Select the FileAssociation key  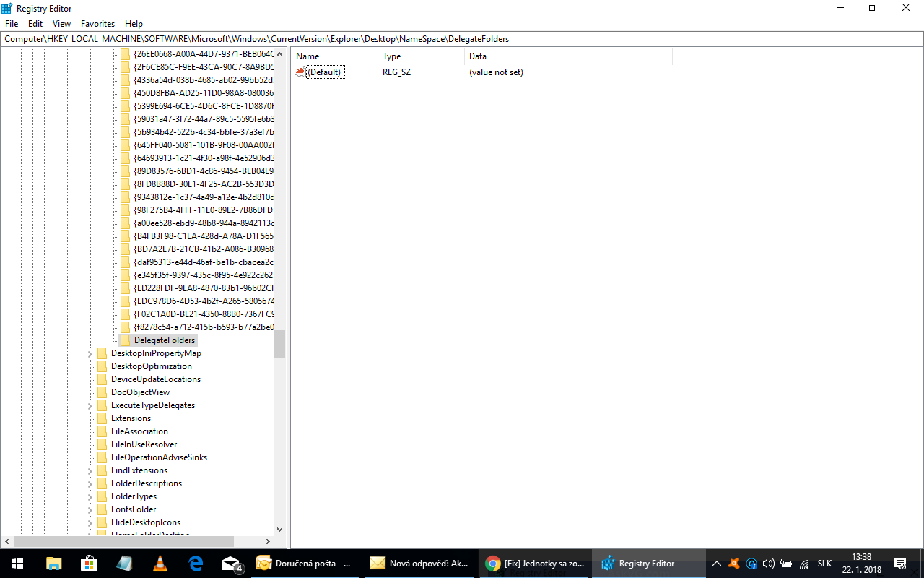(139, 431)
